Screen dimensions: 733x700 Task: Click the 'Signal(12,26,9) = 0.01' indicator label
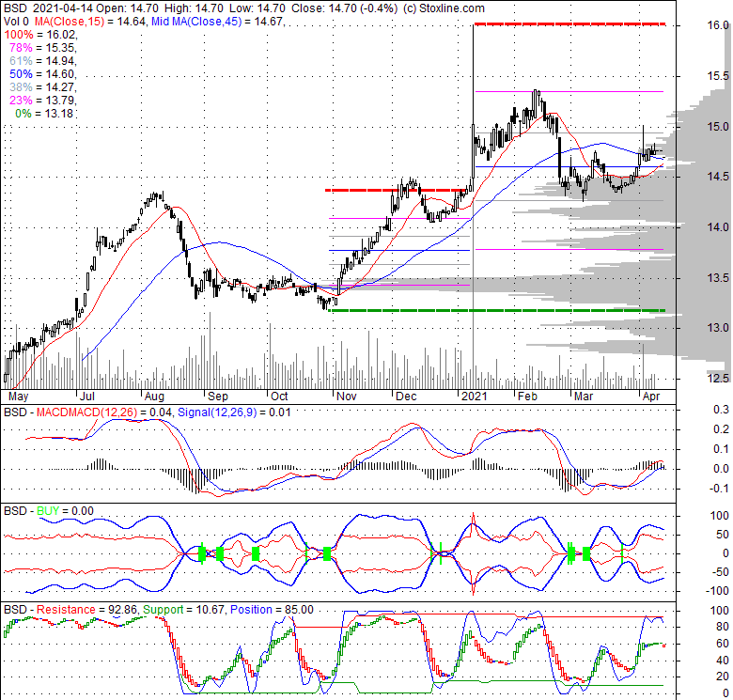coord(234,412)
